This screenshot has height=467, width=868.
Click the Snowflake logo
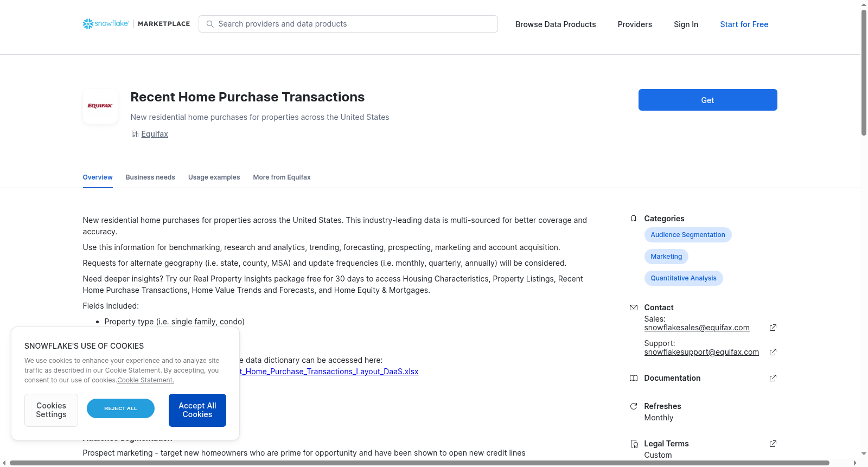[x=106, y=24]
